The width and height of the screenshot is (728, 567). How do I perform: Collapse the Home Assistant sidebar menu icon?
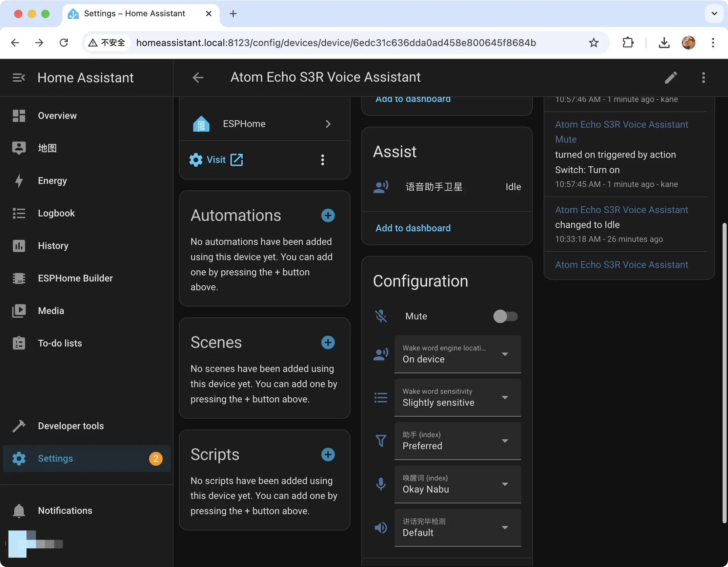pyautogui.click(x=19, y=78)
